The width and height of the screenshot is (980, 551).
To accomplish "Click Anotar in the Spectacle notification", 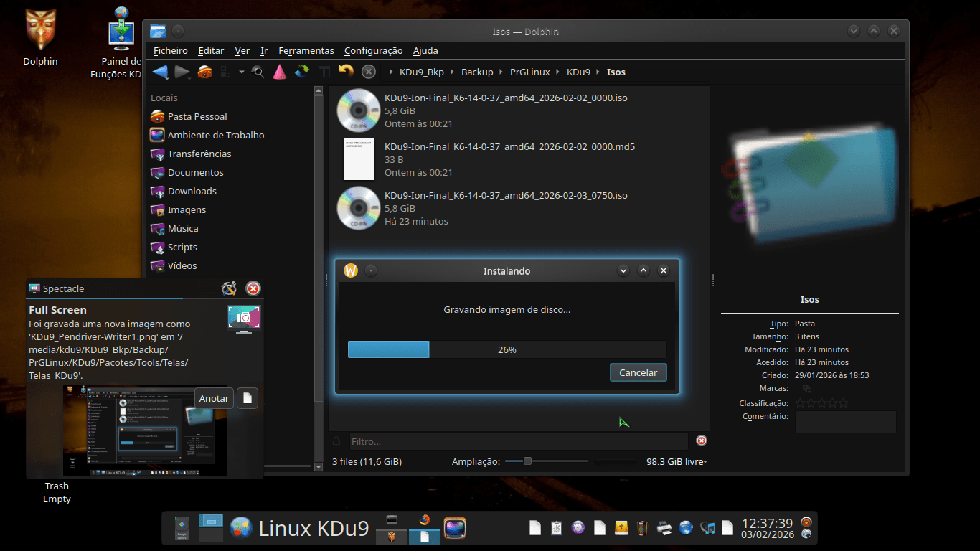I will [214, 398].
